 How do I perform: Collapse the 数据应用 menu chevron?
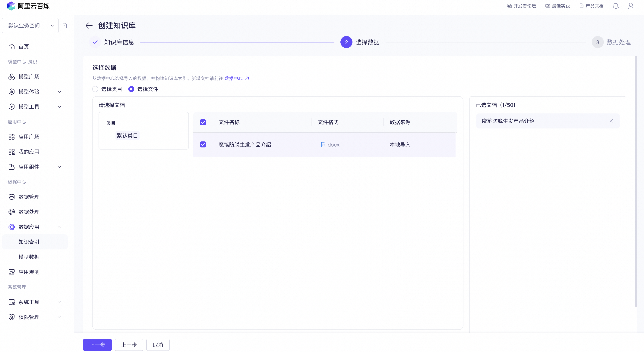pyautogui.click(x=59, y=227)
